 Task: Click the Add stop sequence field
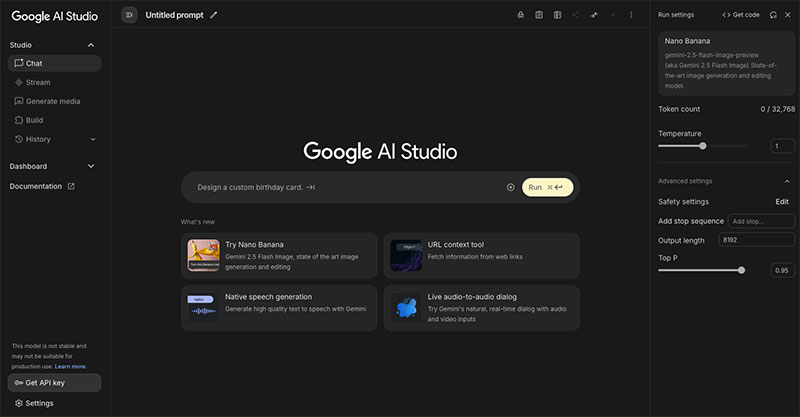pyautogui.click(x=761, y=221)
